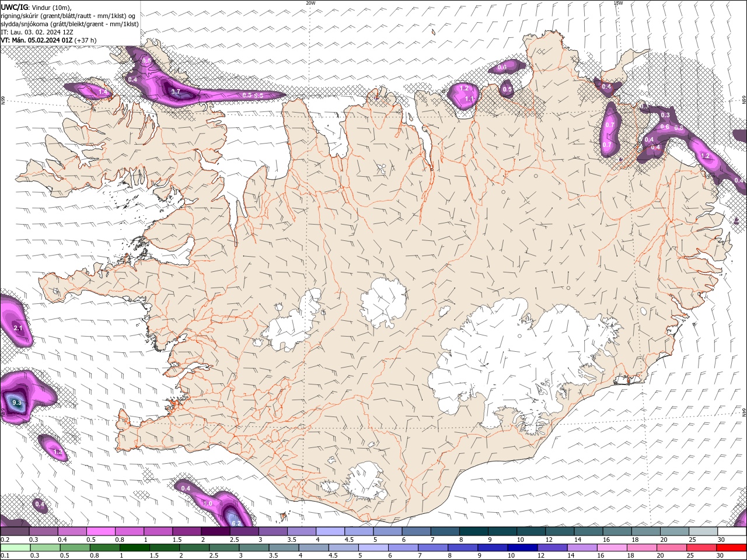747x560 pixels.
Task: Click the 1.4 value over the Westfjords tip
Action: click(x=103, y=92)
